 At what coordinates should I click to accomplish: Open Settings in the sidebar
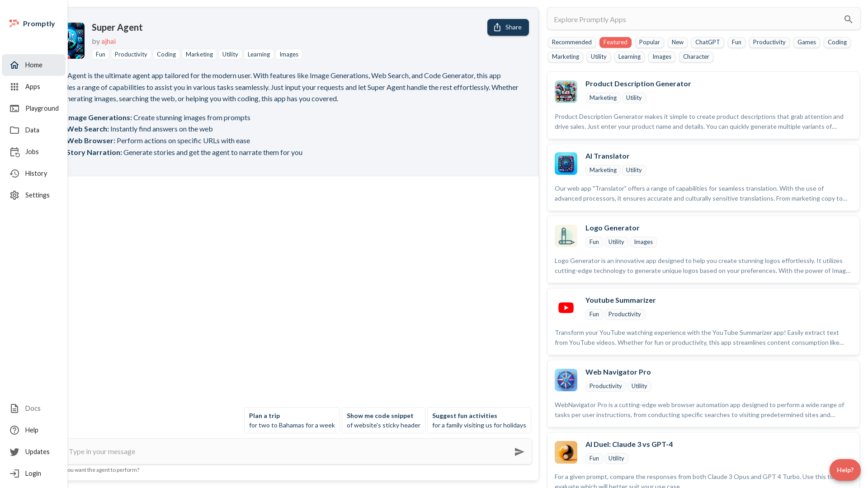tap(33, 195)
